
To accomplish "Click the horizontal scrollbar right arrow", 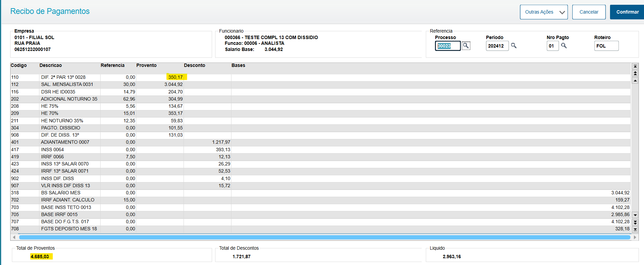I will pos(635,237).
